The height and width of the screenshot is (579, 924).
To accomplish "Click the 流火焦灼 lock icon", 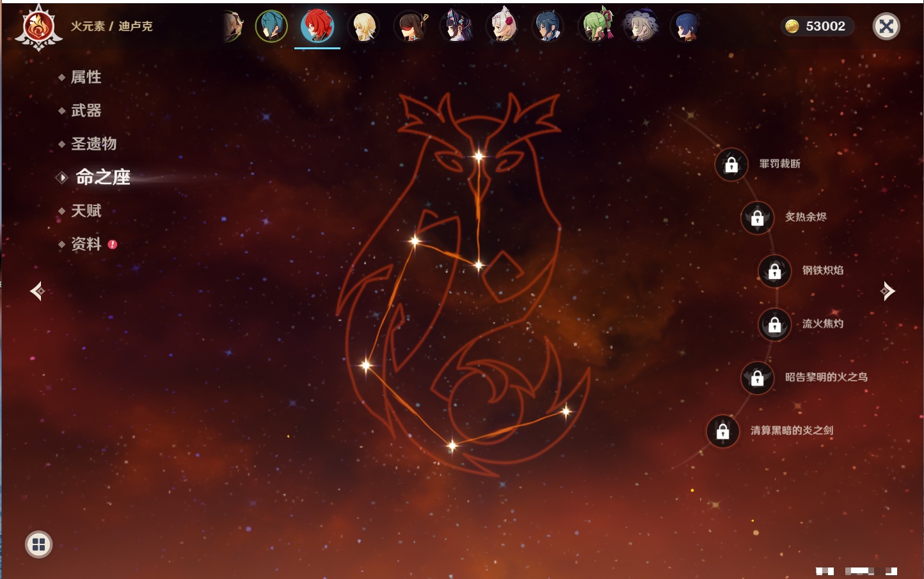I will click(x=774, y=325).
